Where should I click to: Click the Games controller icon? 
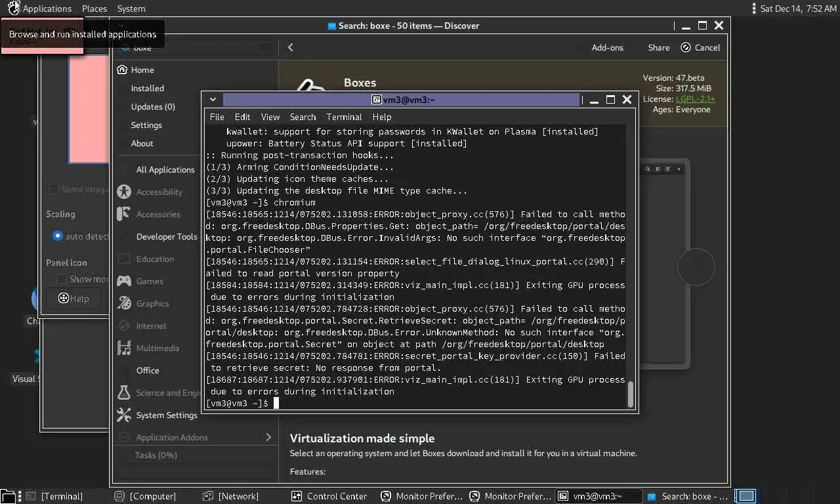pos(123,281)
